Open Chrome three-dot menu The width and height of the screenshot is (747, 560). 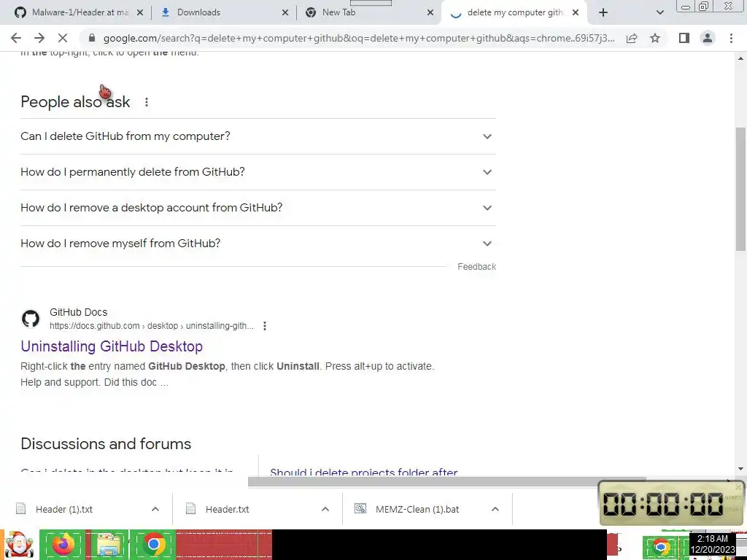click(731, 38)
